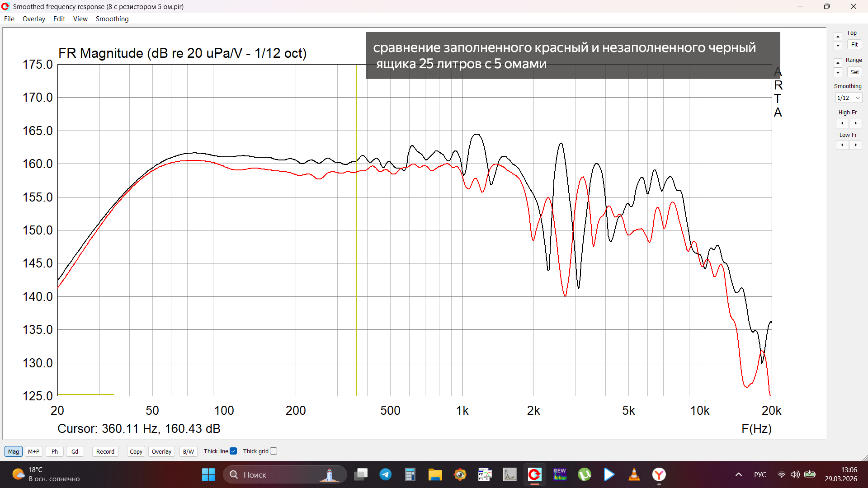Click the Set range button
The height and width of the screenshot is (488, 868).
(854, 72)
